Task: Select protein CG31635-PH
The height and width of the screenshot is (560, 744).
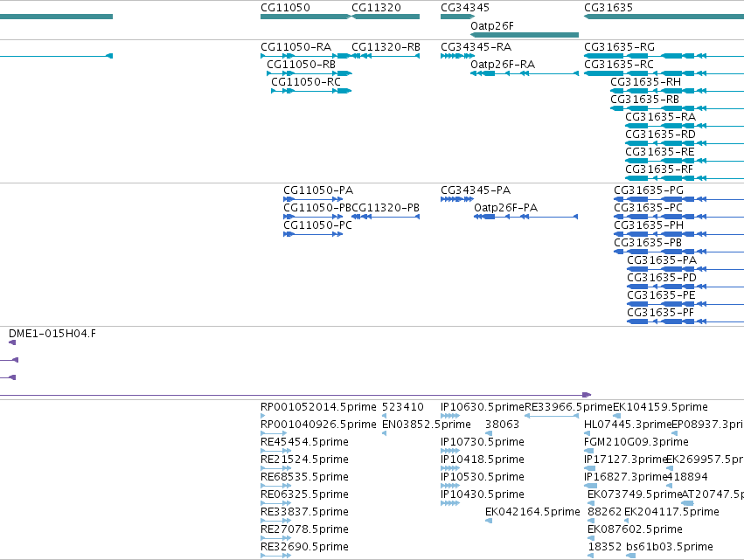Action: tap(649, 225)
